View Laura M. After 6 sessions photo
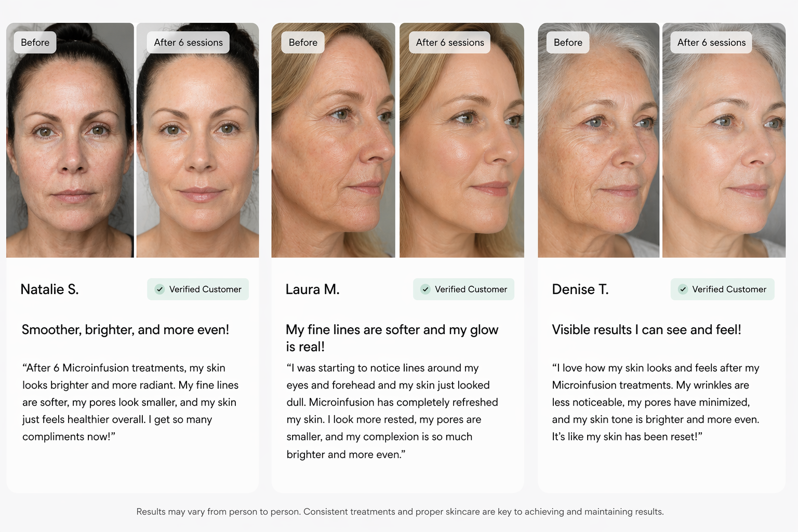The height and width of the screenshot is (532, 798). [462, 140]
